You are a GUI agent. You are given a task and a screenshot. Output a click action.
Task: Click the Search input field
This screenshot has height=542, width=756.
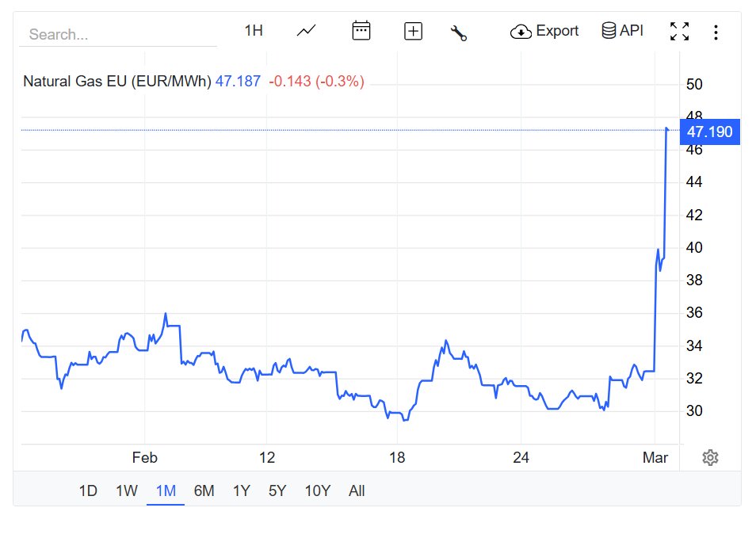[118, 34]
